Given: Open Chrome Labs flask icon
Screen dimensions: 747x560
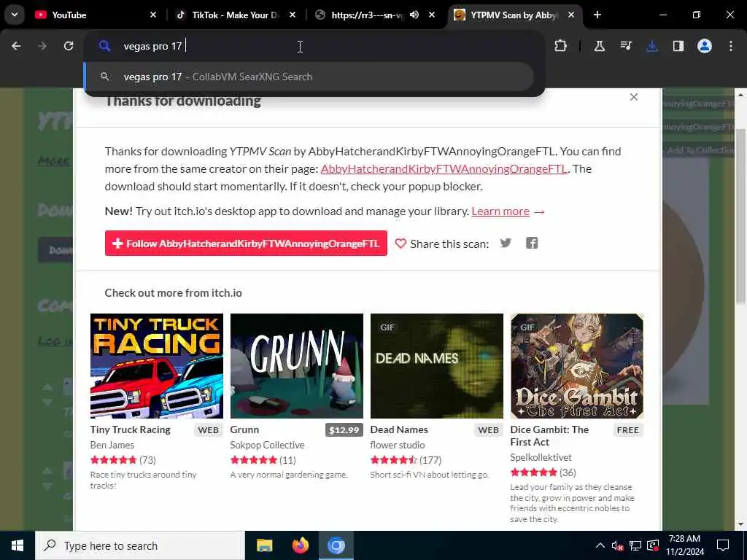Looking at the screenshot, I should 600,46.
